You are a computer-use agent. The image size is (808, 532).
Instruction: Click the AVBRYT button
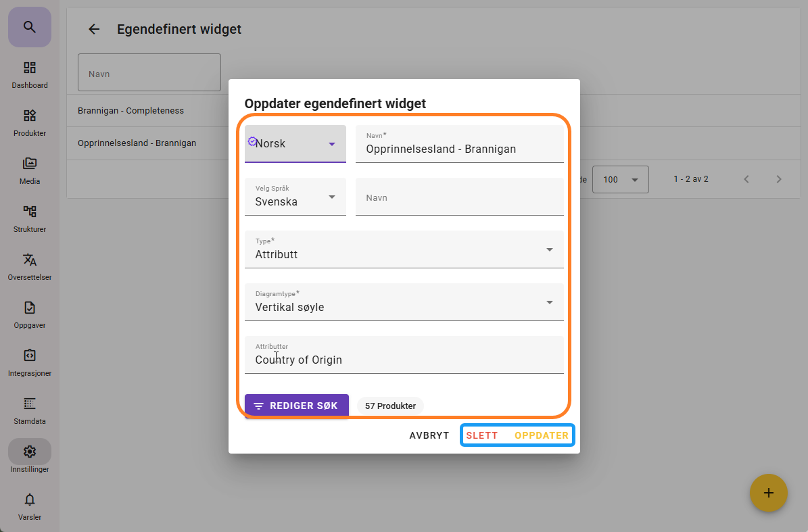click(x=429, y=435)
